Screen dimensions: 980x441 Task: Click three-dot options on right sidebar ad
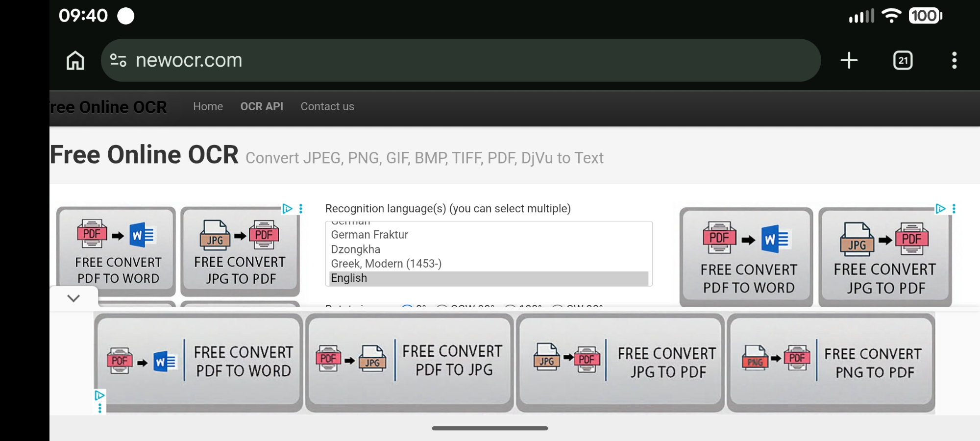pos(954,209)
